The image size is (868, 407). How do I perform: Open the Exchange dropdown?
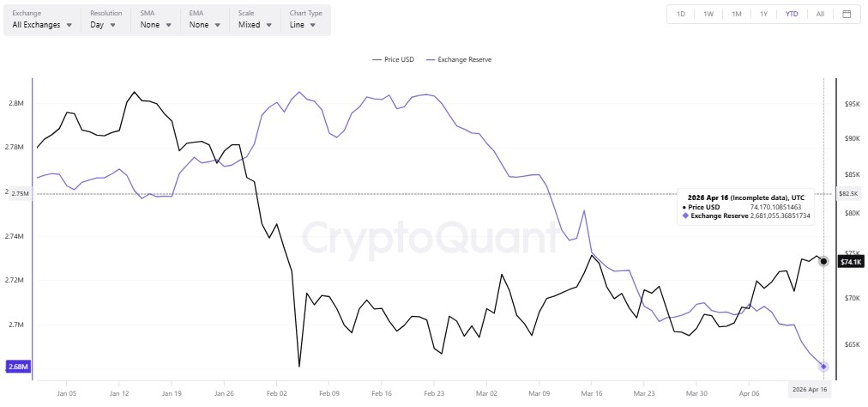[42, 25]
